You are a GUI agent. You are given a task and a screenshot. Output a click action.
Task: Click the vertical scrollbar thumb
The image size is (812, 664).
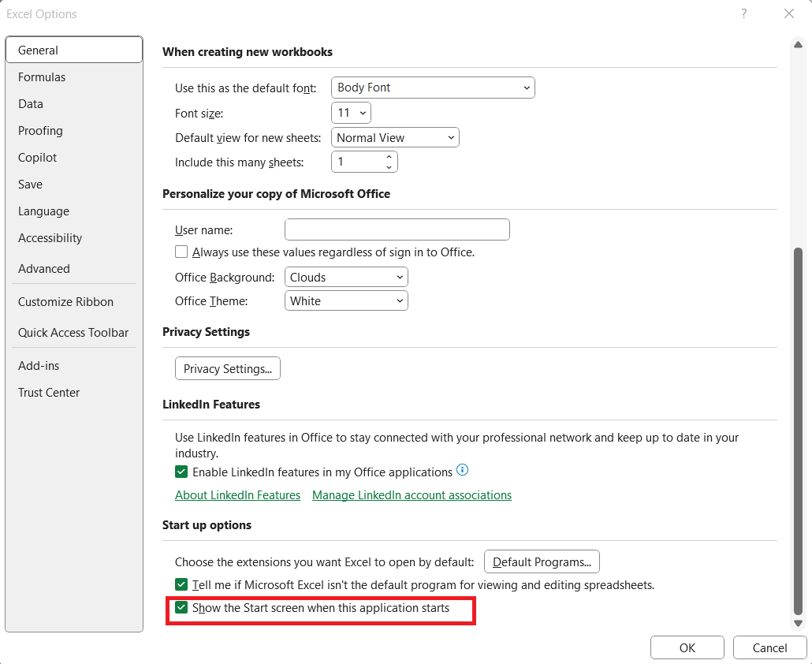pyautogui.click(x=798, y=432)
